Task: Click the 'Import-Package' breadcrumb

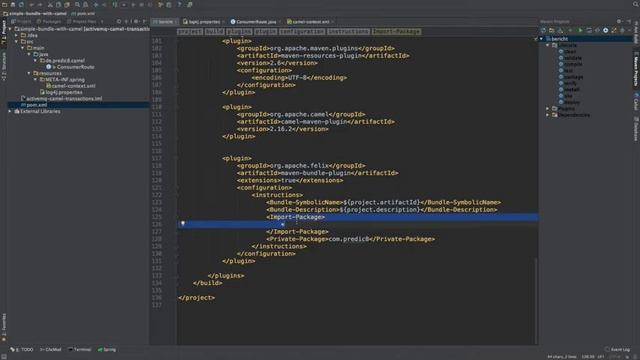Action: point(396,31)
